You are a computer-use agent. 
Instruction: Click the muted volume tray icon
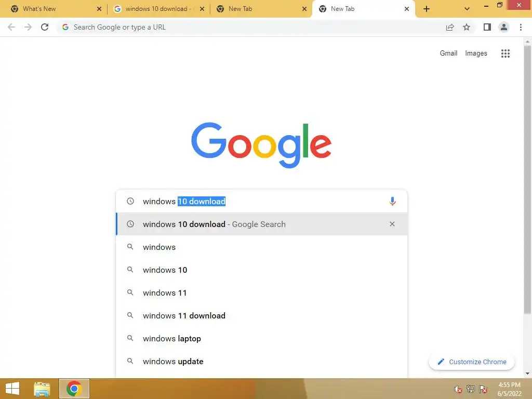[x=458, y=389]
